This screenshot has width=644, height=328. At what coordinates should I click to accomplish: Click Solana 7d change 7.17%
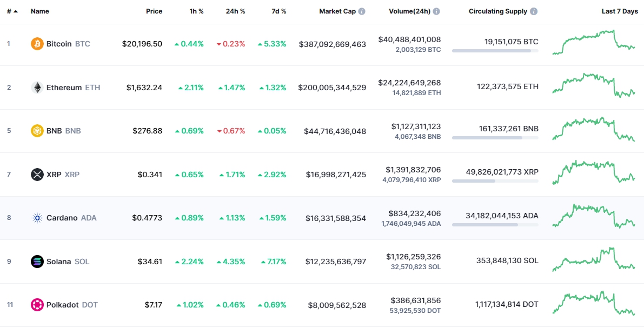pyautogui.click(x=274, y=262)
